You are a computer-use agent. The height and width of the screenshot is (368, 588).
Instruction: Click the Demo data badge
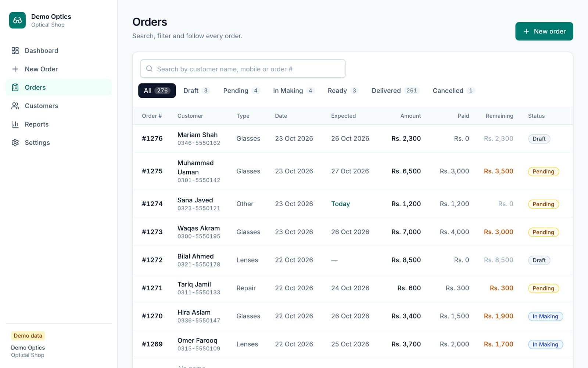click(28, 336)
